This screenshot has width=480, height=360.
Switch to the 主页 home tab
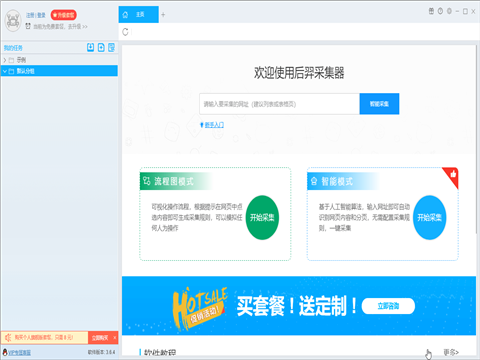click(x=138, y=15)
